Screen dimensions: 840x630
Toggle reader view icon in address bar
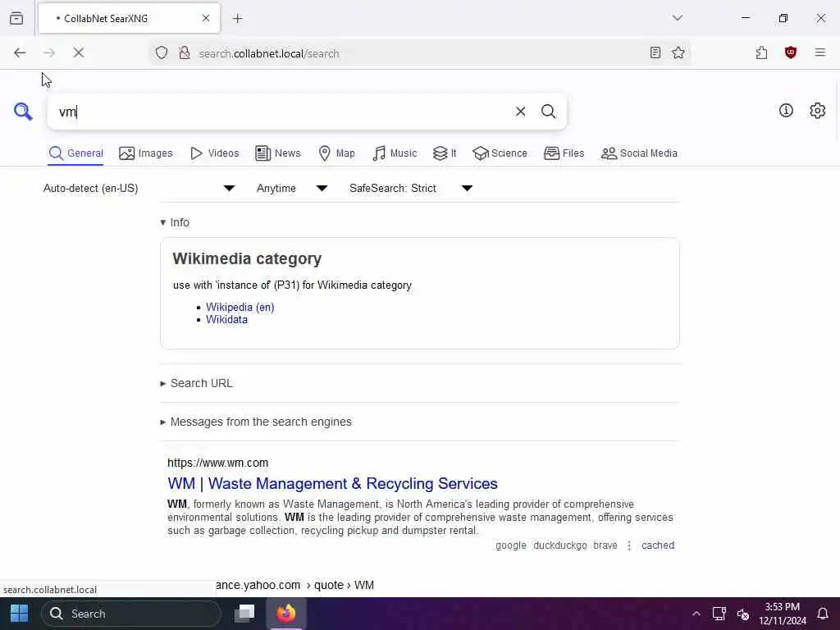coord(655,52)
